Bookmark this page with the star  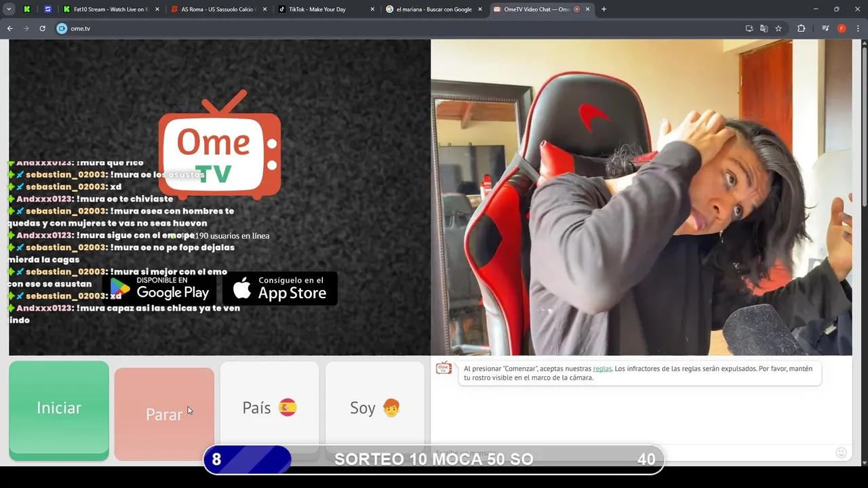778,28
